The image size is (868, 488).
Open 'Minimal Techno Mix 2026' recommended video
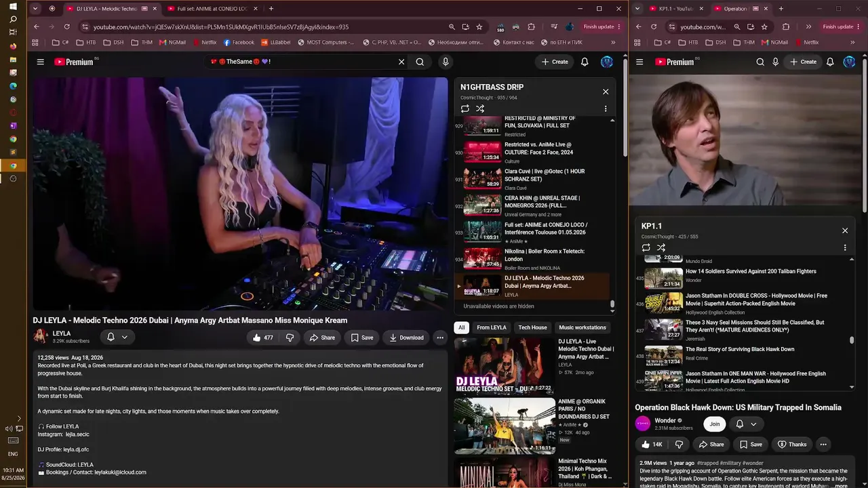[x=535, y=472]
